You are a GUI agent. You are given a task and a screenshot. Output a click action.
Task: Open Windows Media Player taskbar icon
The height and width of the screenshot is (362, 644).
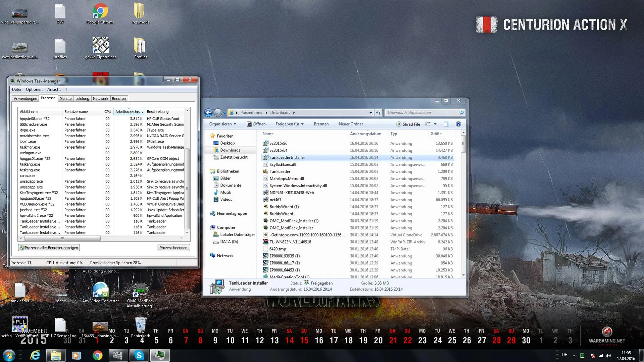coord(77,355)
